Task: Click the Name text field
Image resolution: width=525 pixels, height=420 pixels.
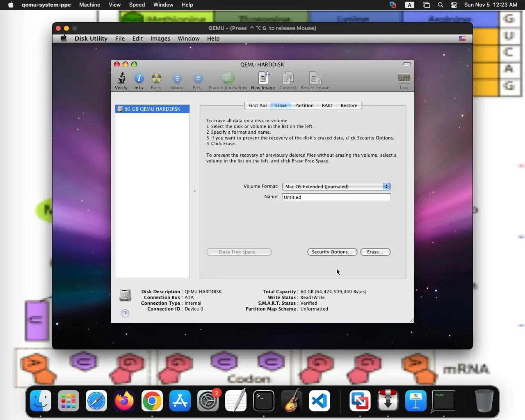Action: (336, 197)
